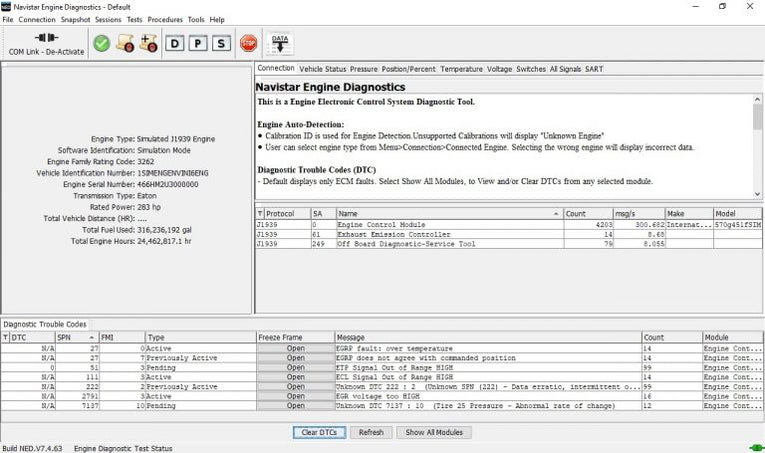Switch to the Position/Percent tab
This screenshot has height=453, width=765.
pos(408,69)
